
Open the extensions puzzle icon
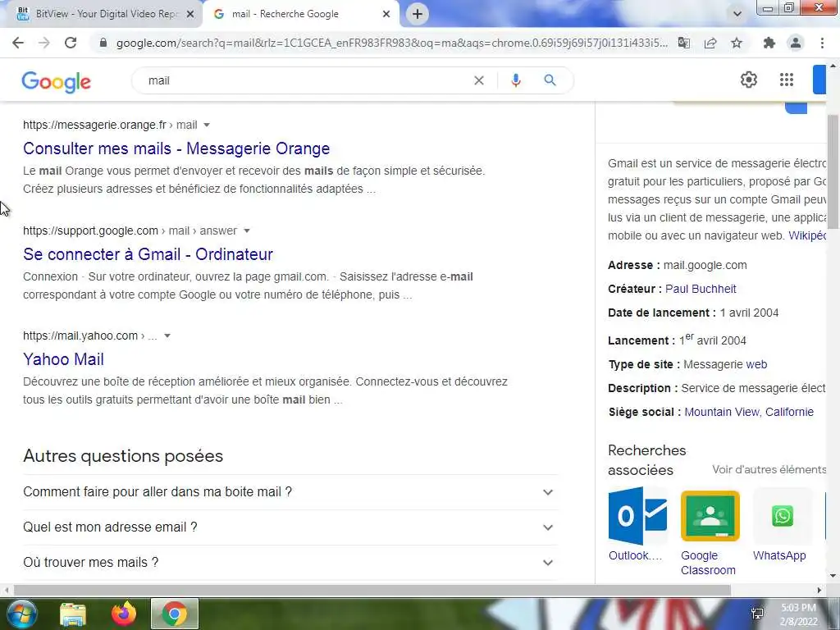[x=769, y=43]
